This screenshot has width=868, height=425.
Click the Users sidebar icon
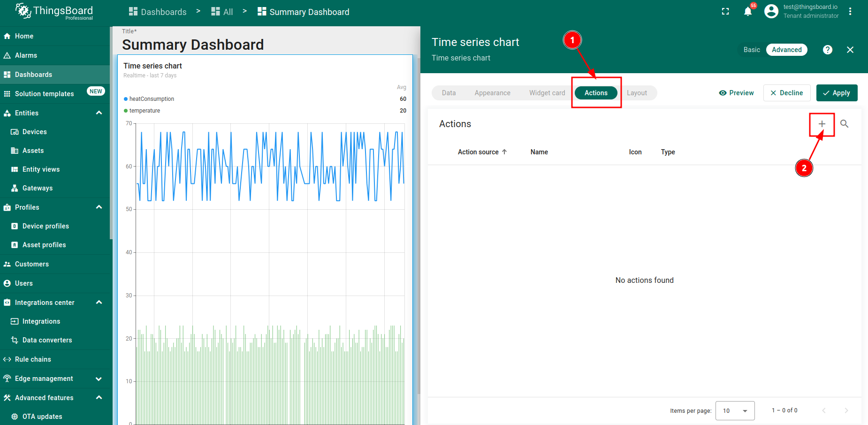pos(7,283)
